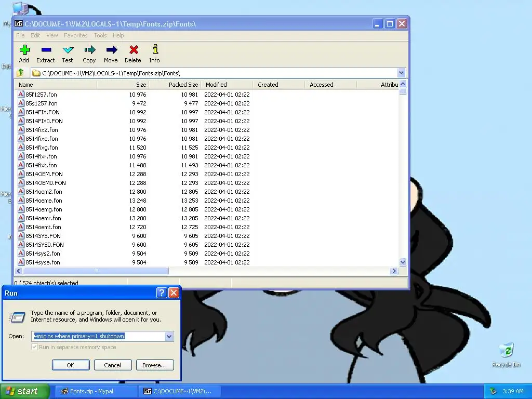Confirm Run dialog with OK
The height and width of the screenshot is (399, 532).
tap(71, 365)
